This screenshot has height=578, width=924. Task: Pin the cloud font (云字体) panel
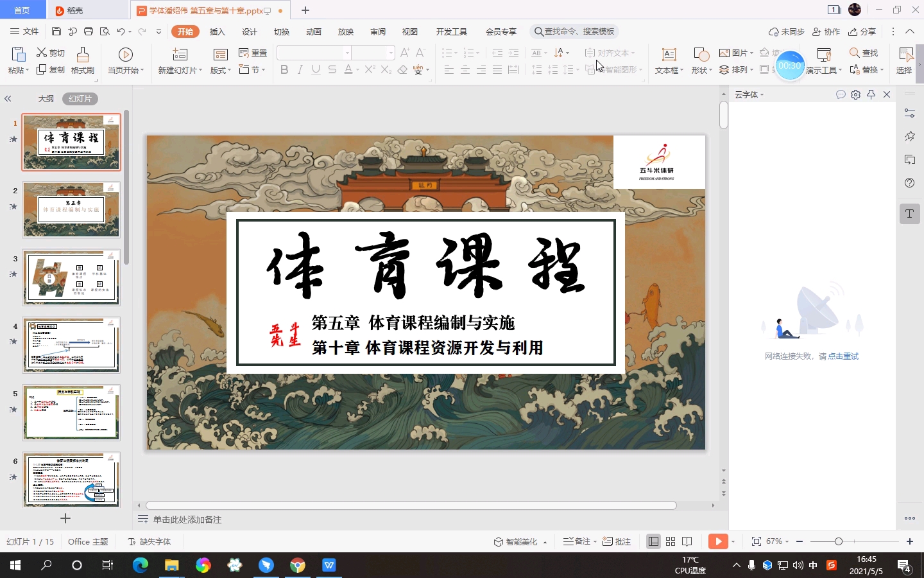871,94
